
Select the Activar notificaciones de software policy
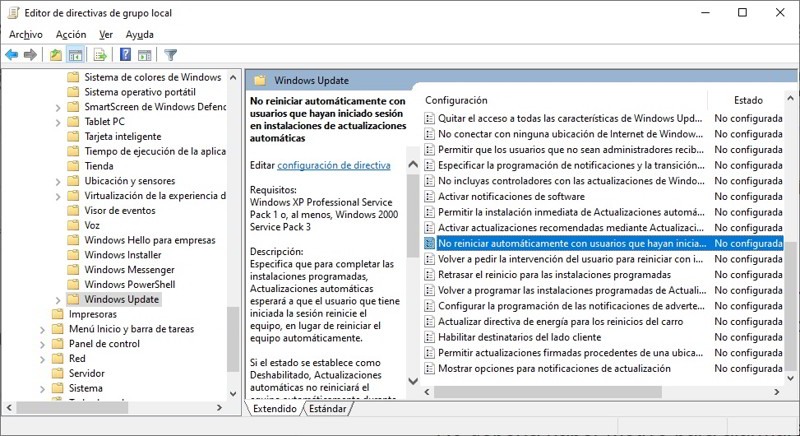point(511,197)
